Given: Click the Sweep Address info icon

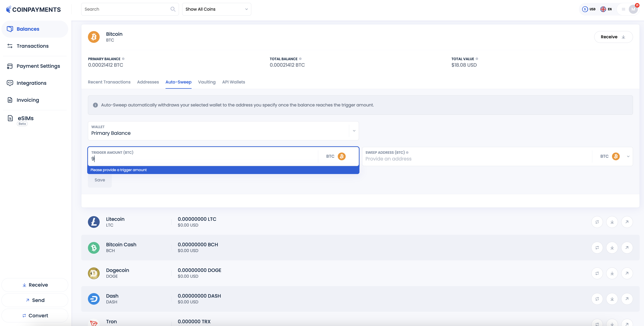Looking at the screenshot, I should [407, 152].
